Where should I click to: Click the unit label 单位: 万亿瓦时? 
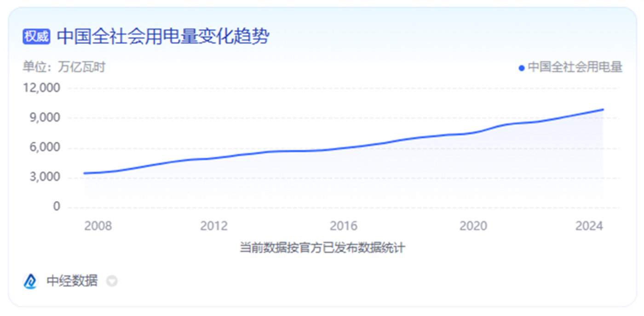click(64, 67)
